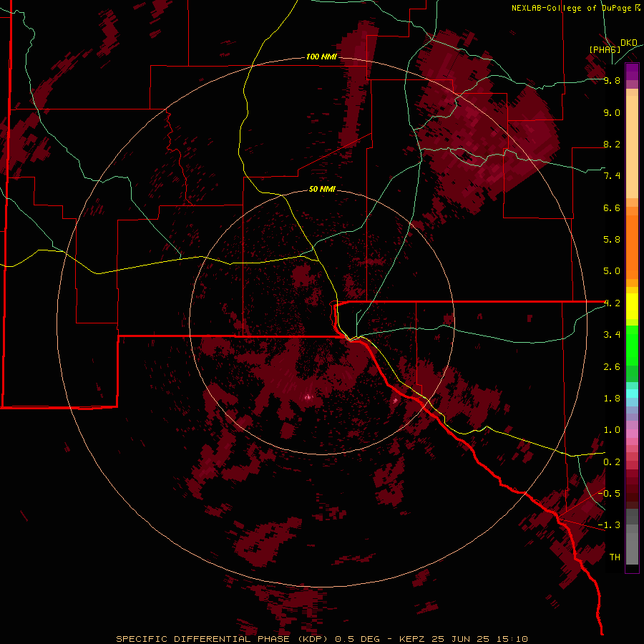
Task: Click the 7.4 scale value
Action: click(612, 176)
